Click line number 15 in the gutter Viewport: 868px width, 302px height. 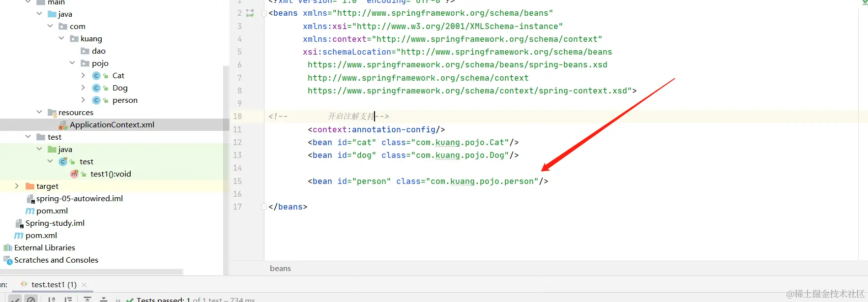click(x=237, y=181)
